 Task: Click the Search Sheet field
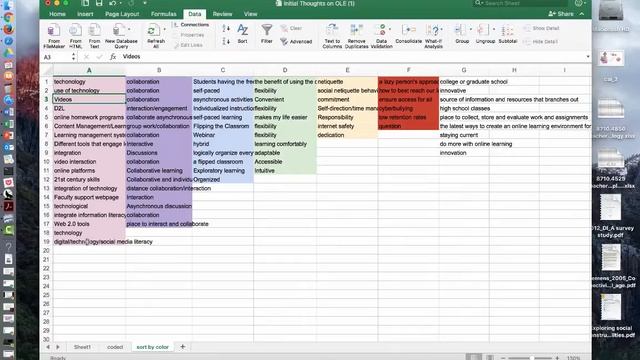(x=520, y=3)
